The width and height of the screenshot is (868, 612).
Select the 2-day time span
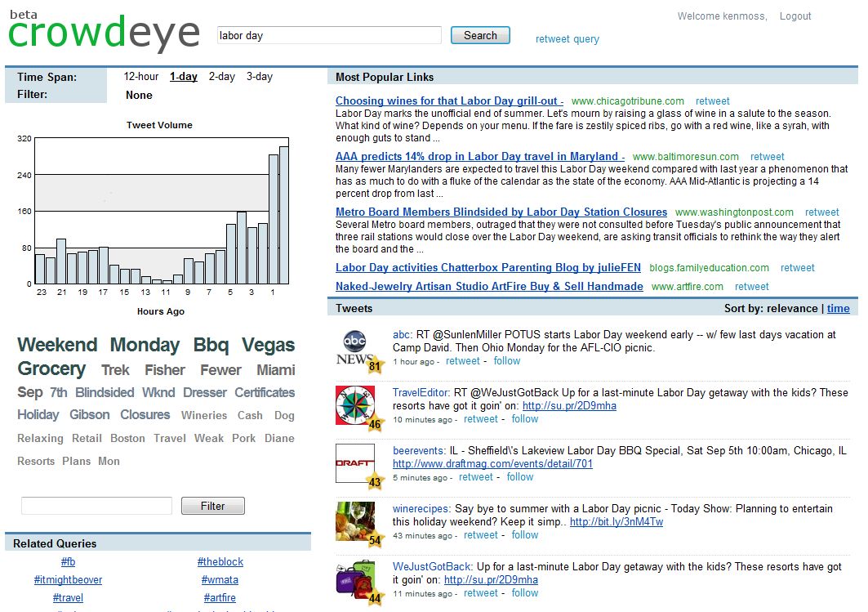(222, 77)
